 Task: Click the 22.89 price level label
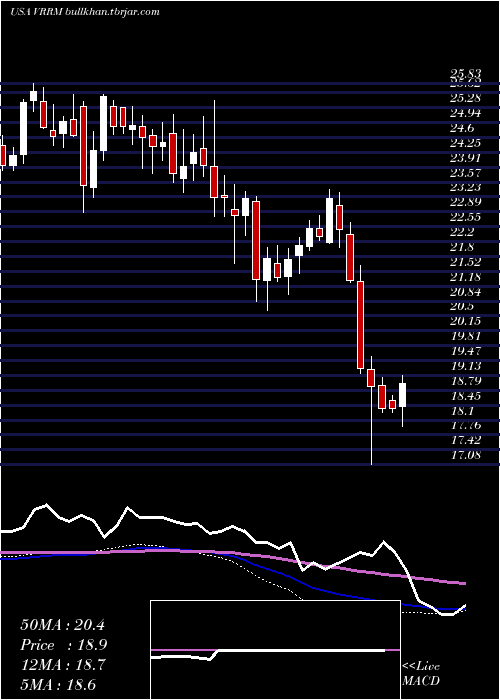click(x=466, y=202)
